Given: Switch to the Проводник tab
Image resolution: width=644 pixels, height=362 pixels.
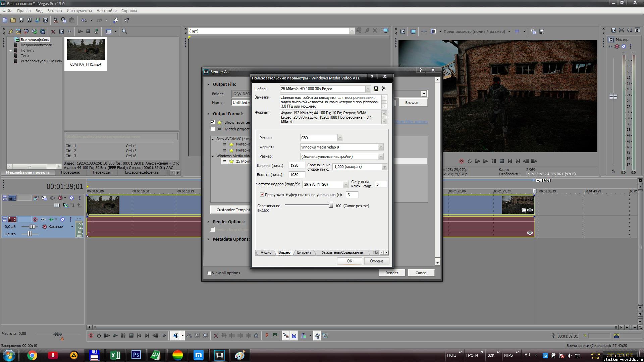Looking at the screenshot, I should 70,172.
